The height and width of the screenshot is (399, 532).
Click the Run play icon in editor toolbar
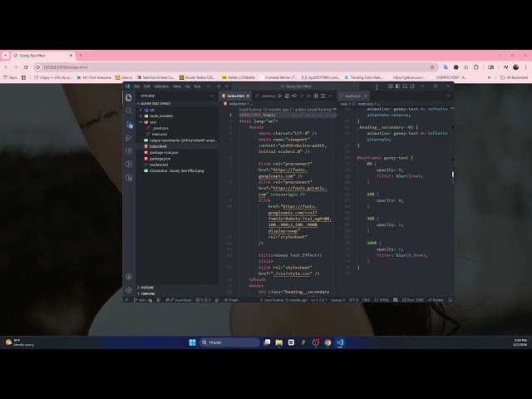click(x=280, y=96)
